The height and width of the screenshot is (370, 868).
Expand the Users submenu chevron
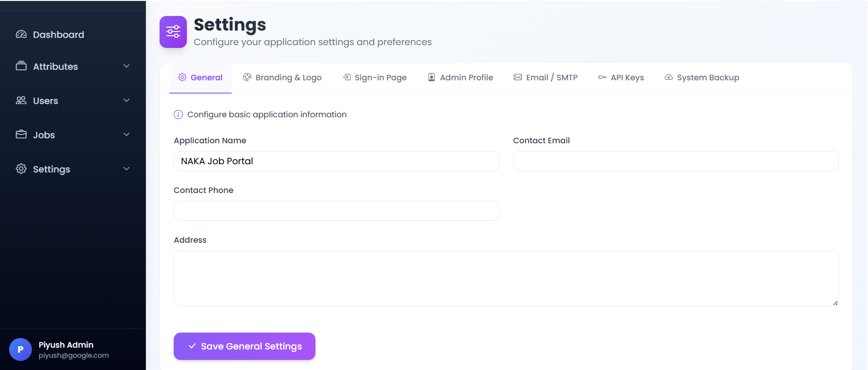[x=127, y=100]
